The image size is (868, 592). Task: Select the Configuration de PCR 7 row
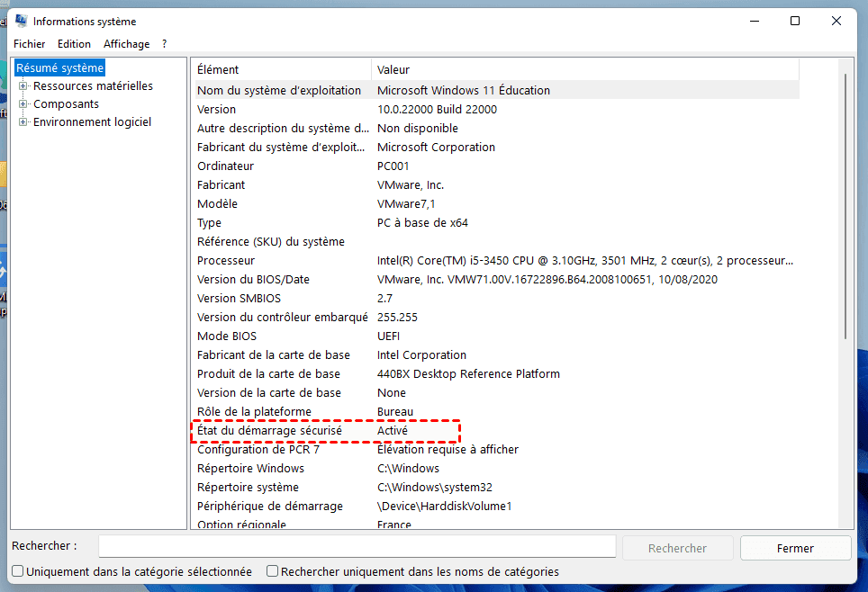coord(497,449)
